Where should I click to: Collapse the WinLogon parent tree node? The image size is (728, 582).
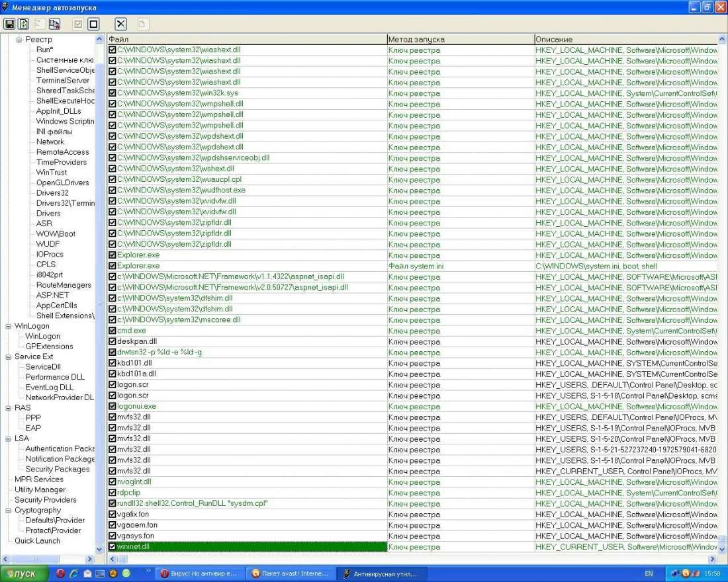click(8, 326)
